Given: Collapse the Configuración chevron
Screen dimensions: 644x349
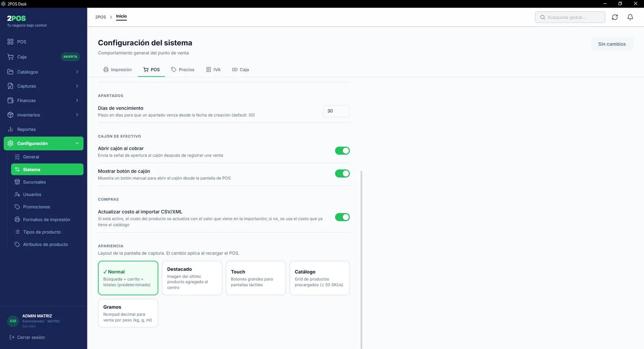Looking at the screenshot, I should click(x=77, y=143).
